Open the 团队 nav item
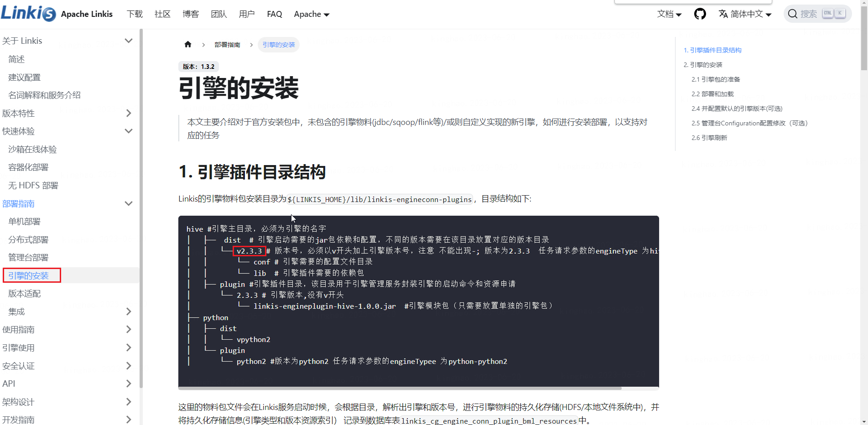The height and width of the screenshot is (425, 868). tap(219, 14)
